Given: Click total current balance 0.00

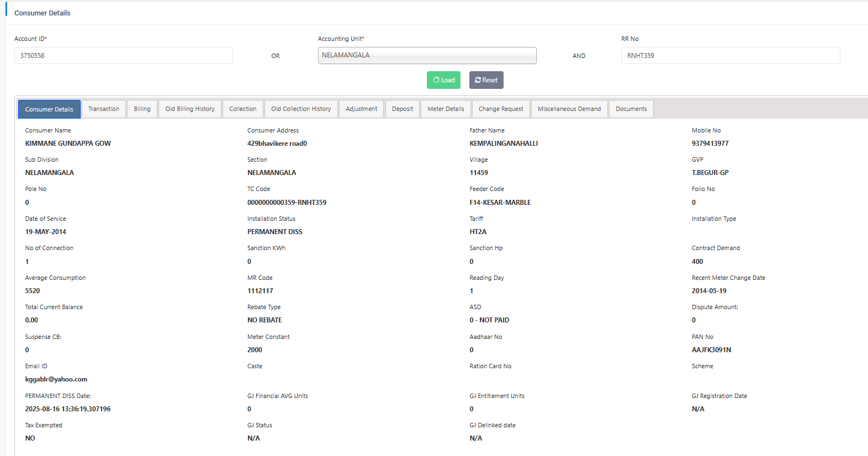Looking at the screenshot, I should tap(31, 320).
